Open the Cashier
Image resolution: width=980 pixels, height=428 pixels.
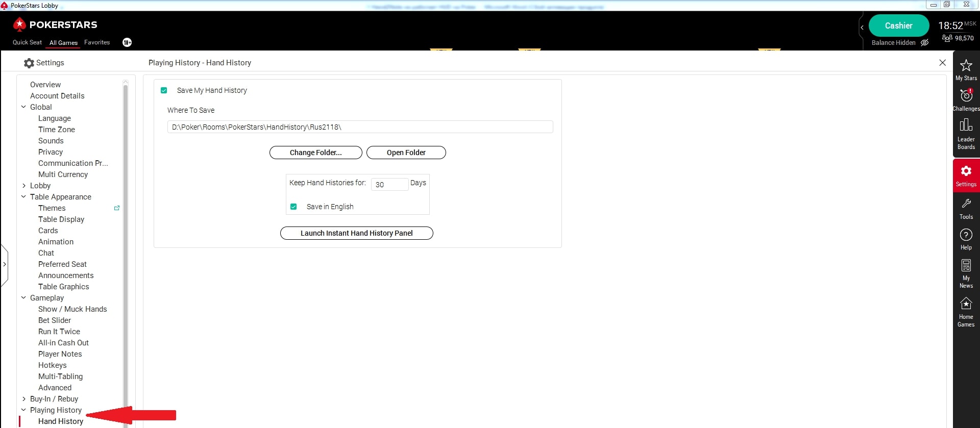tap(898, 26)
